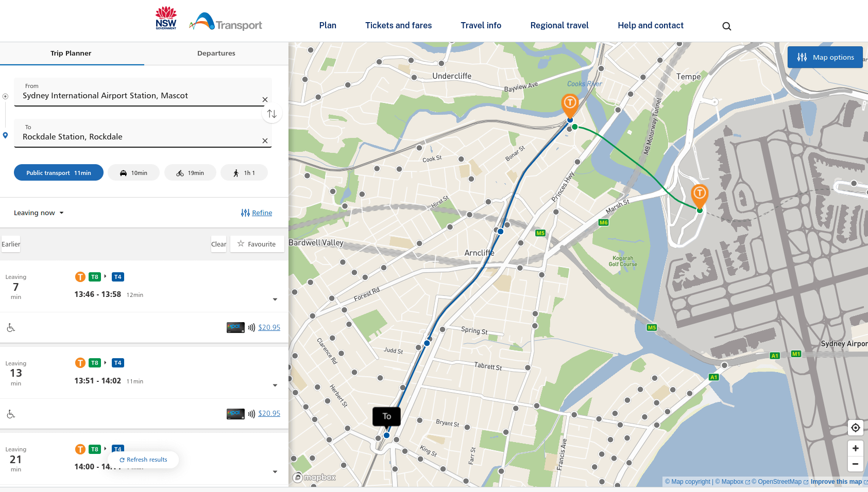This screenshot has width=868, height=492.
Task: Switch to the Departures tab
Action: tap(216, 54)
